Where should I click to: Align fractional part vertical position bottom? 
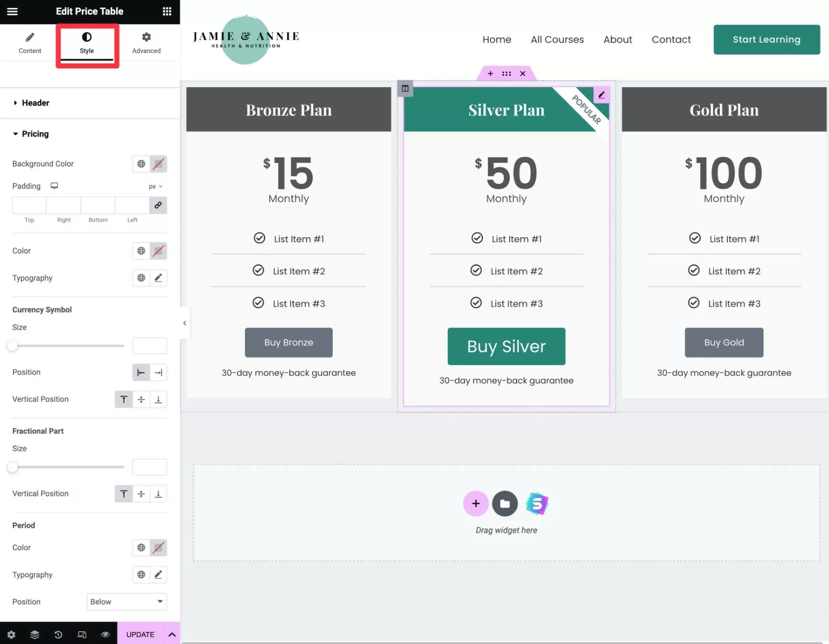click(158, 494)
